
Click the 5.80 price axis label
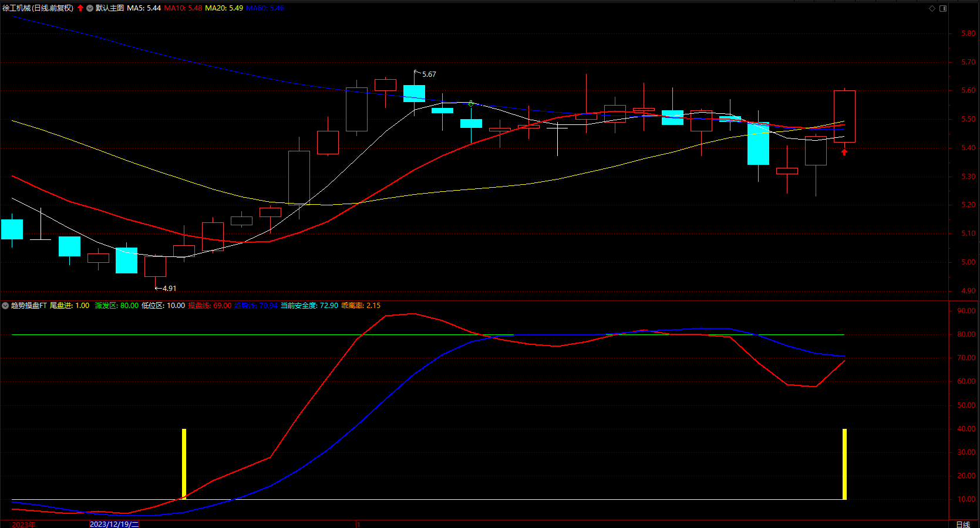[968, 33]
